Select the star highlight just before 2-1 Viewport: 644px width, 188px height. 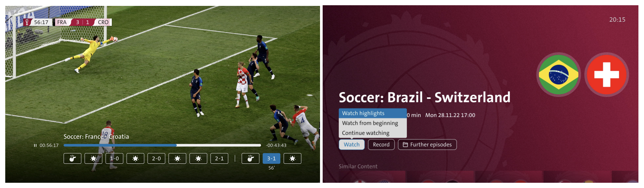point(198,159)
